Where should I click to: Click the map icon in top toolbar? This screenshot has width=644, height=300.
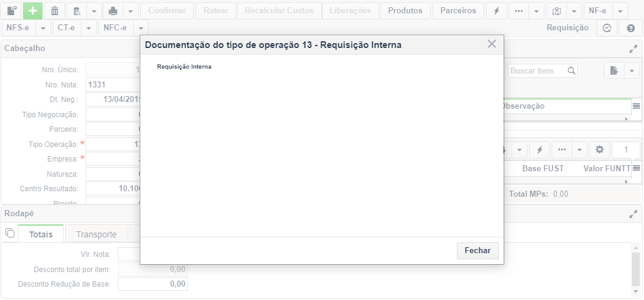(557, 11)
